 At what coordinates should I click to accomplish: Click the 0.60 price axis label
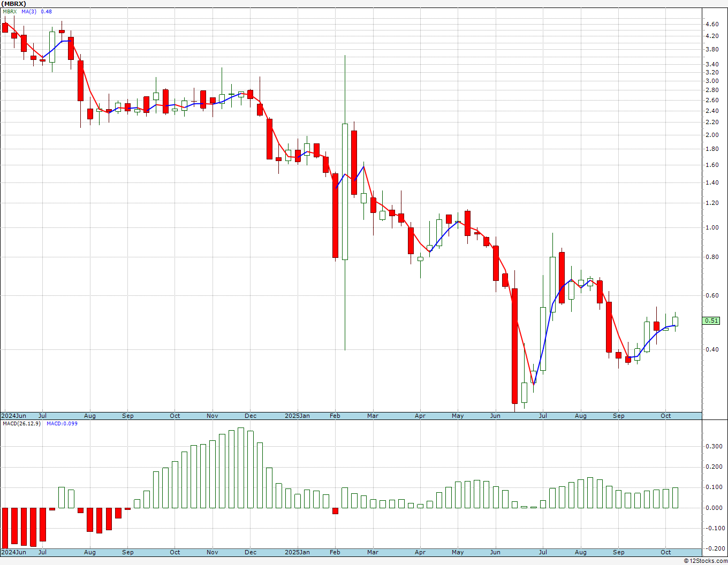point(712,296)
